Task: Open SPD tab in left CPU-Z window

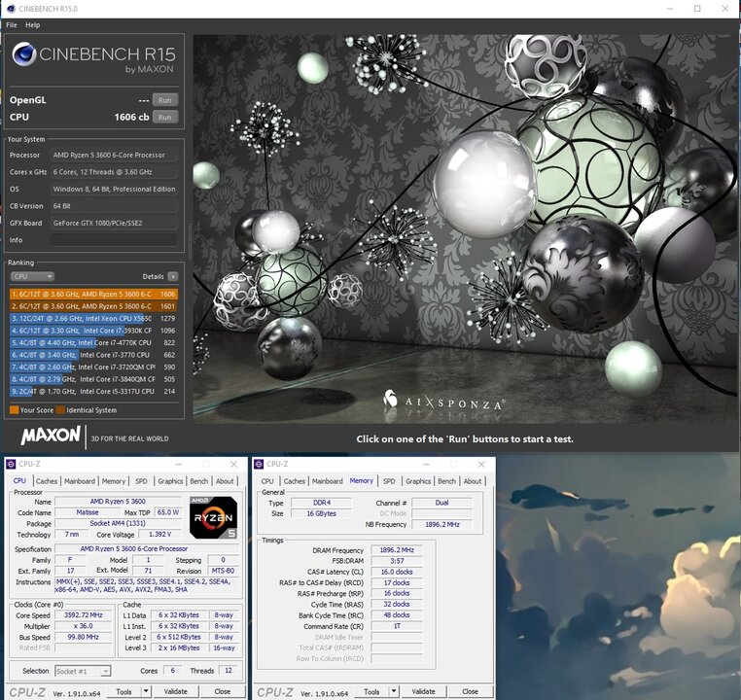Action: pyautogui.click(x=141, y=481)
